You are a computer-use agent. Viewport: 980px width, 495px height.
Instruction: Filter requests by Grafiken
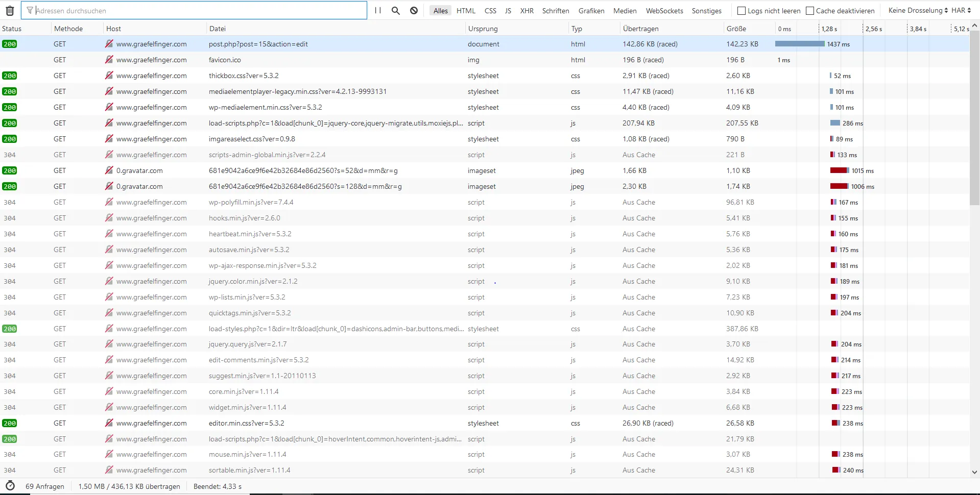591,11
